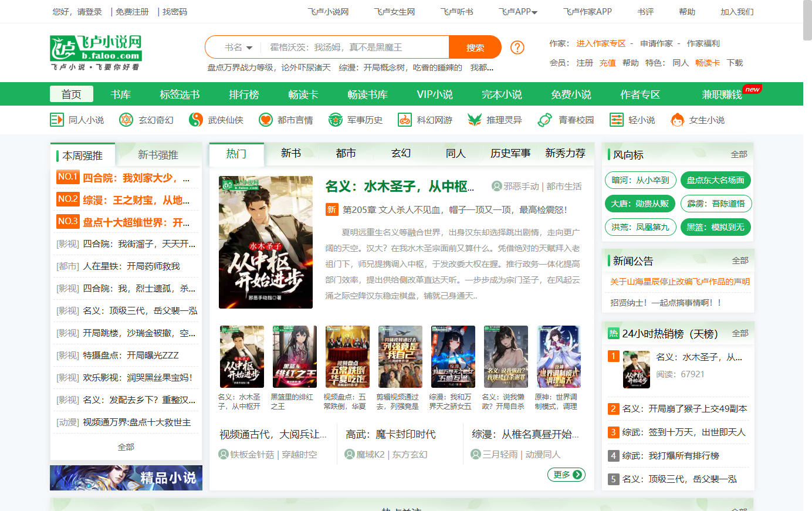Open the 视频盘点：五常跌倒 cover thumbnail
The image size is (812, 511).
[x=347, y=357]
